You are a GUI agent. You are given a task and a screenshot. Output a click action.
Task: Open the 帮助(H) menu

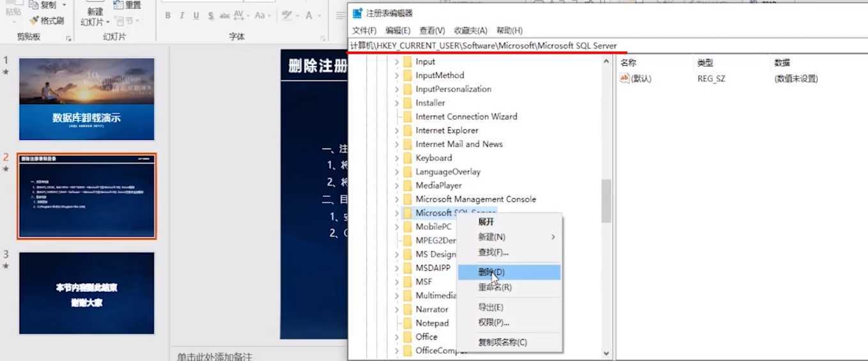coord(509,30)
